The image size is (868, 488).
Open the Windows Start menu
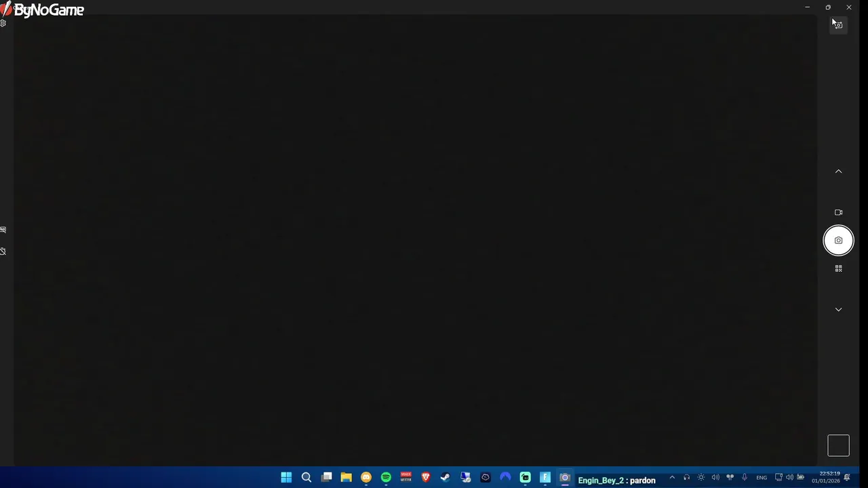pyautogui.click(x=286, y=478)
